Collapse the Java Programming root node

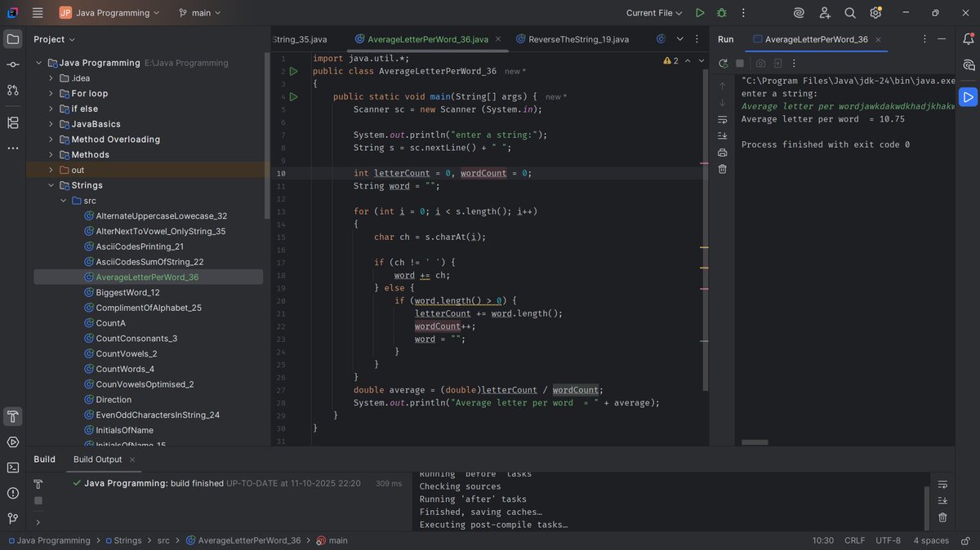point(38,63)
